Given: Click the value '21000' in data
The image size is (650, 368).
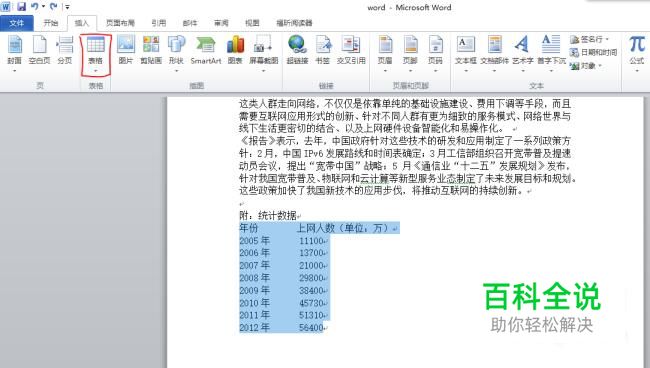Looking at the screenshot, I should 311,266.
